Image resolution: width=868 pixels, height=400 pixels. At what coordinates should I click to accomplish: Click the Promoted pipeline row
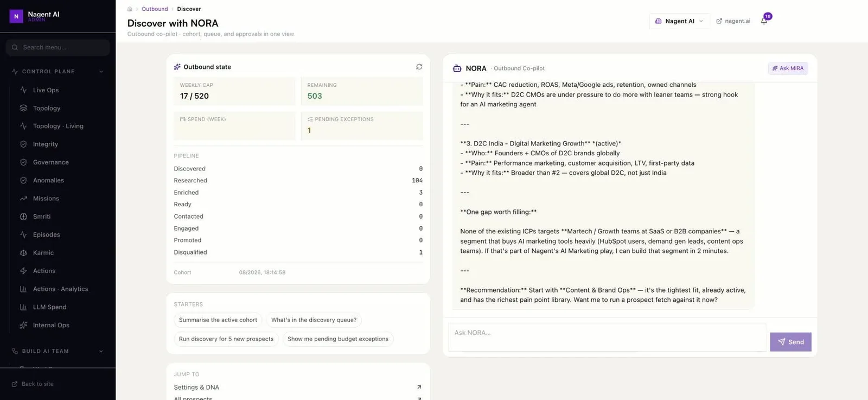[x=298, y=240]
